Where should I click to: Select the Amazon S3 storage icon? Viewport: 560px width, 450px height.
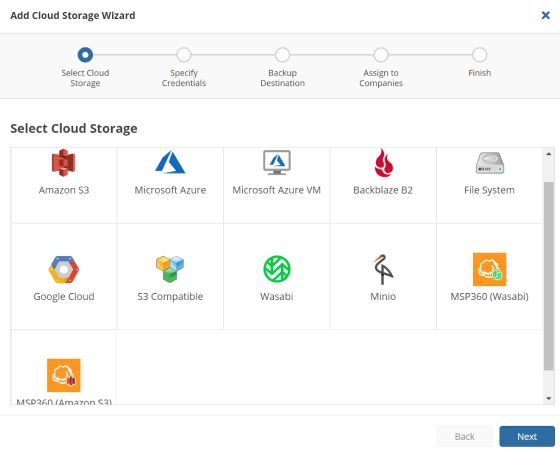coord(64,163)
